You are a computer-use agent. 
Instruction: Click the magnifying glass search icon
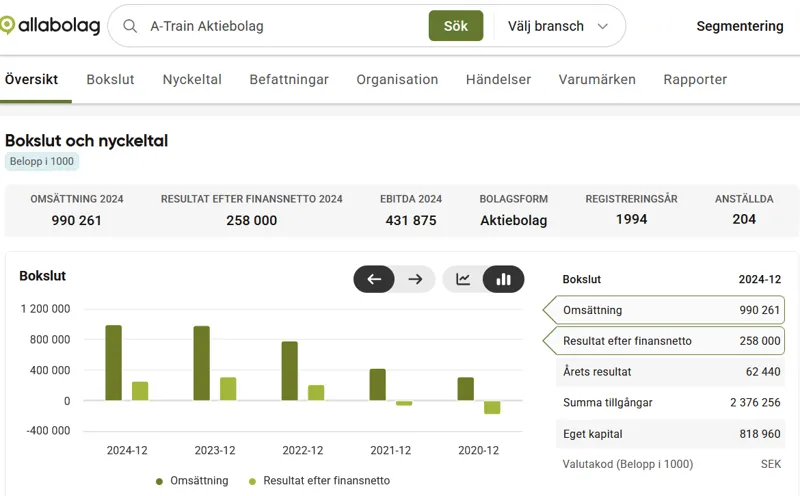coord(130,26)
